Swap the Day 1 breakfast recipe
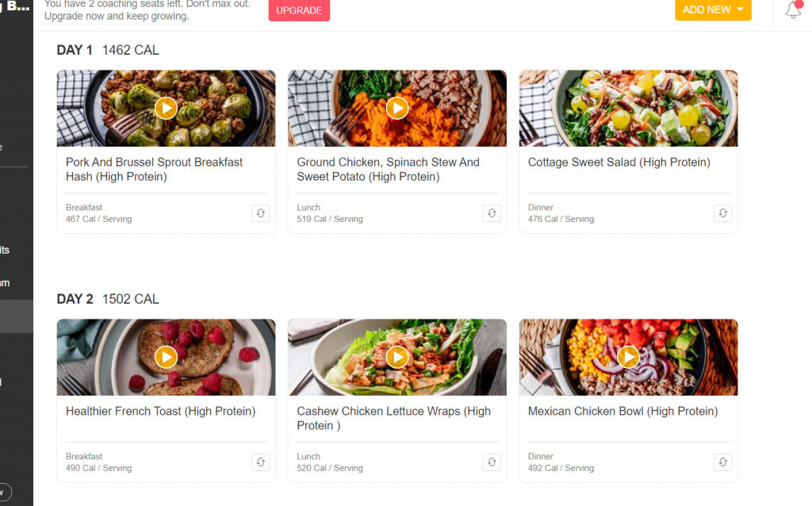 pos(260,213)
